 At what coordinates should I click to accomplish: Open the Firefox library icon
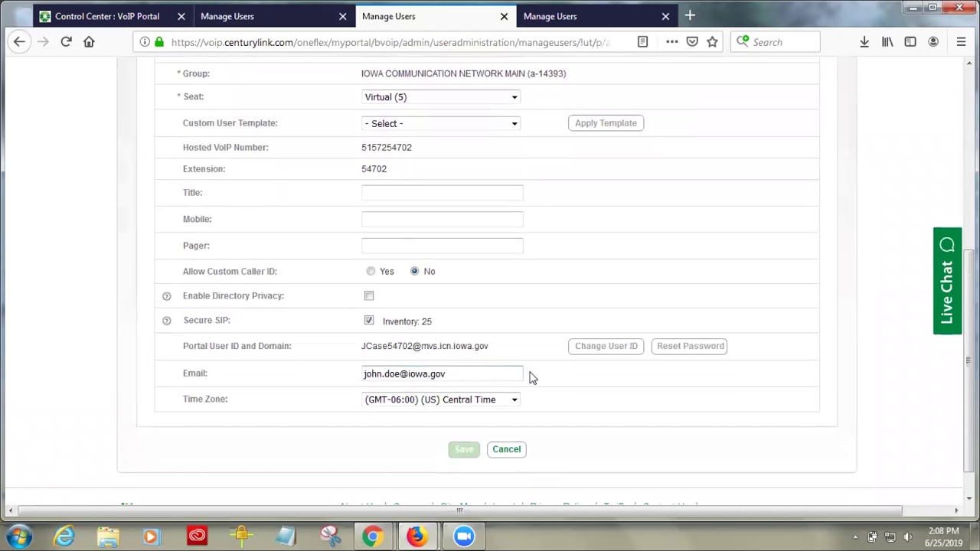[x=887, y=42]
